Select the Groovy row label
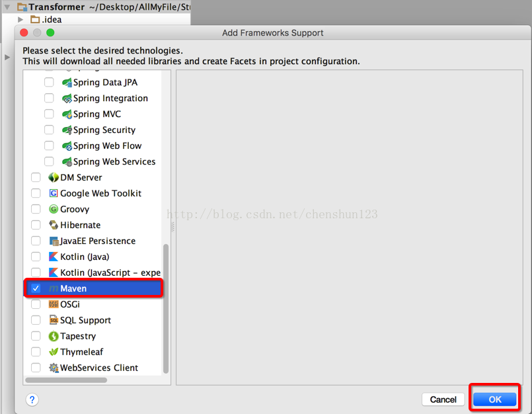The image size is (532, 414). tap(75, 209)
